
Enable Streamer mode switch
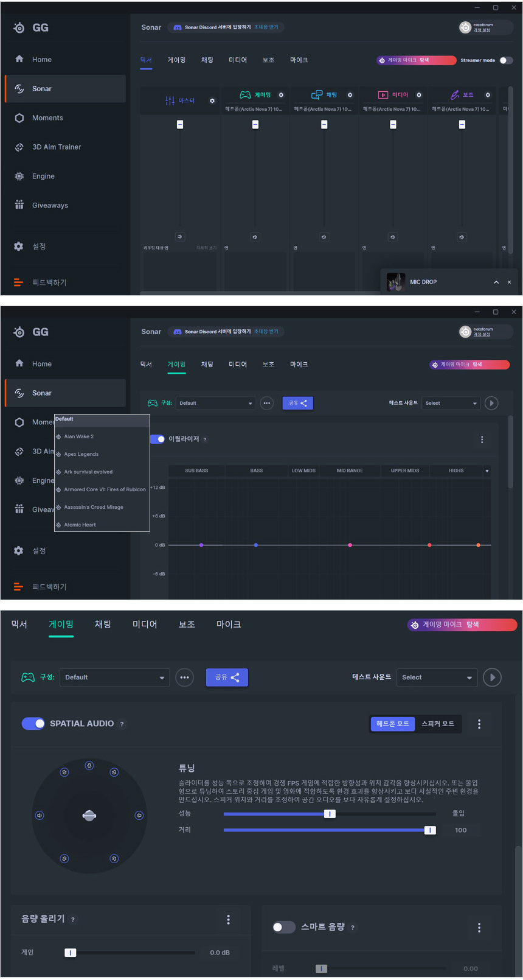coord(506,60)
